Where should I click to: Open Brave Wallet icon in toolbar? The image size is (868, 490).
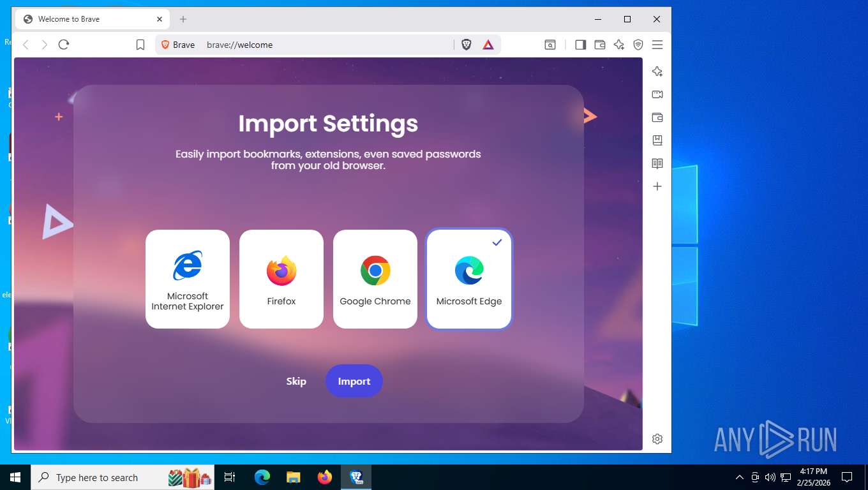[x=600, y=45]
